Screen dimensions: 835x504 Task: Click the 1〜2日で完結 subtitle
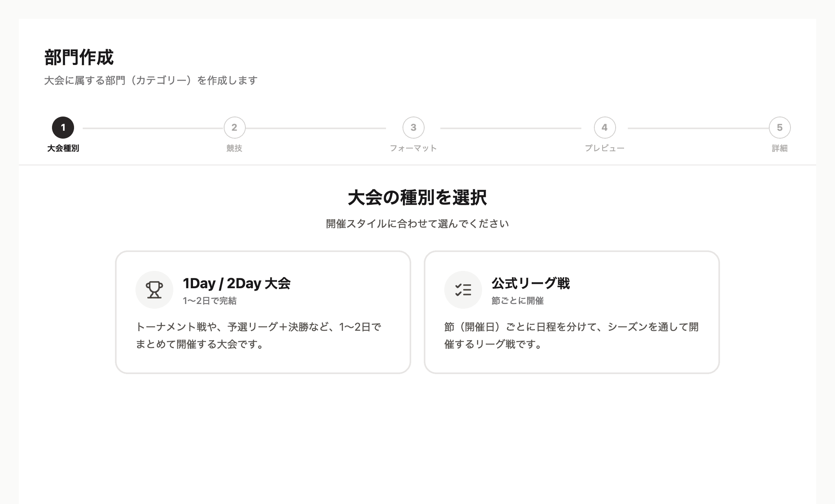pos(210,301)
